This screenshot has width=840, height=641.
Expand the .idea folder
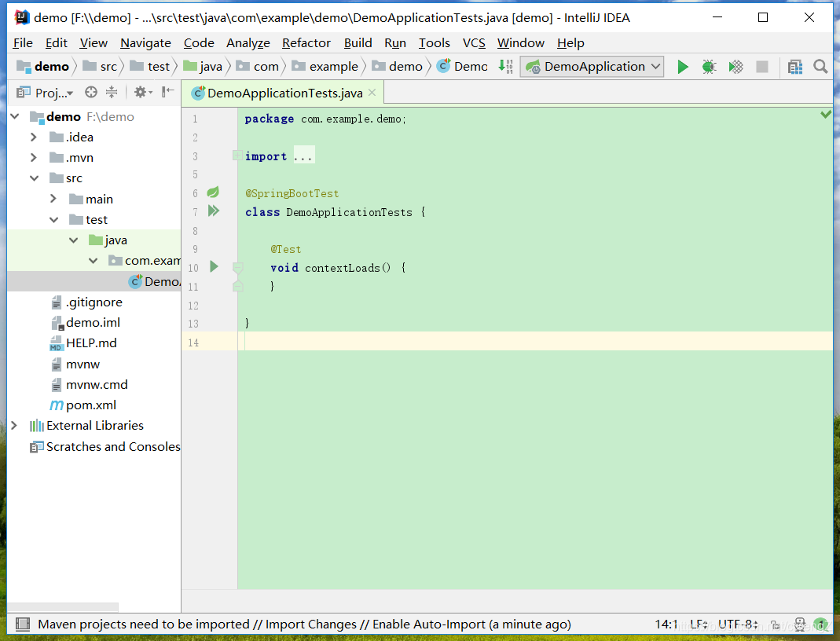tap(34, 137)
